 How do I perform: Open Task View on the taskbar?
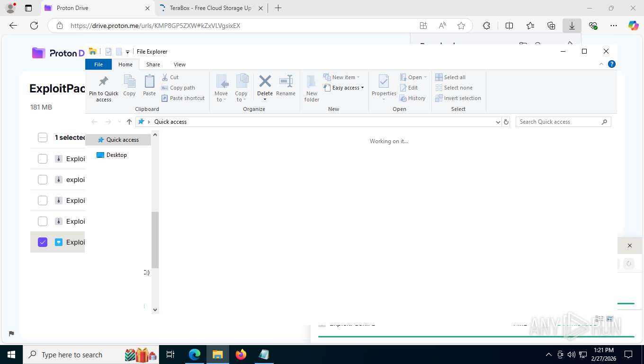[171, 355]
